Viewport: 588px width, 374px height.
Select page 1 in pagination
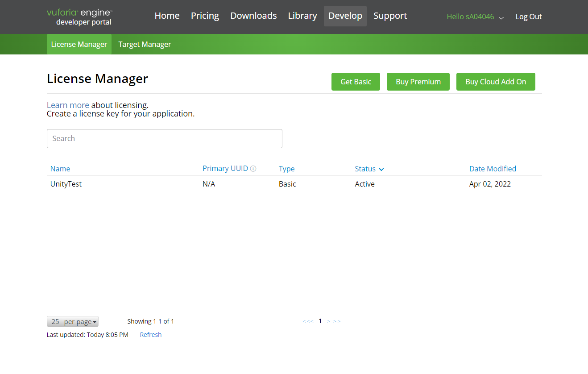[x=320, y=321]
